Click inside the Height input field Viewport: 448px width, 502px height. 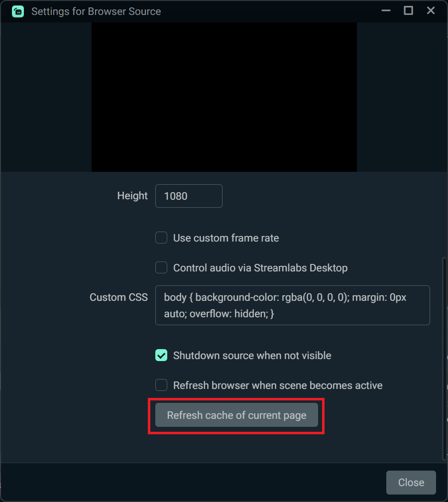189,196
